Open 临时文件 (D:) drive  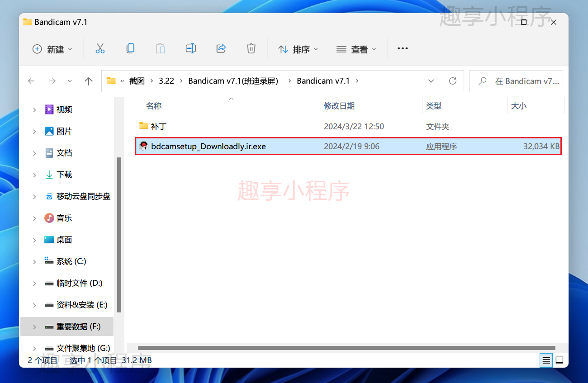click(x=80, y=283)
